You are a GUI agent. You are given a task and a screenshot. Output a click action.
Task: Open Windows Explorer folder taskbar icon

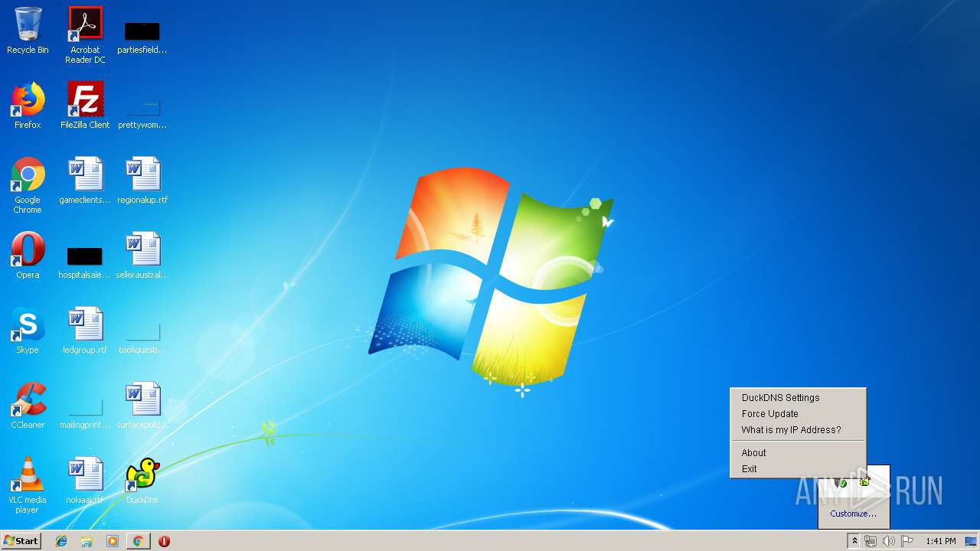coord(87,541)
